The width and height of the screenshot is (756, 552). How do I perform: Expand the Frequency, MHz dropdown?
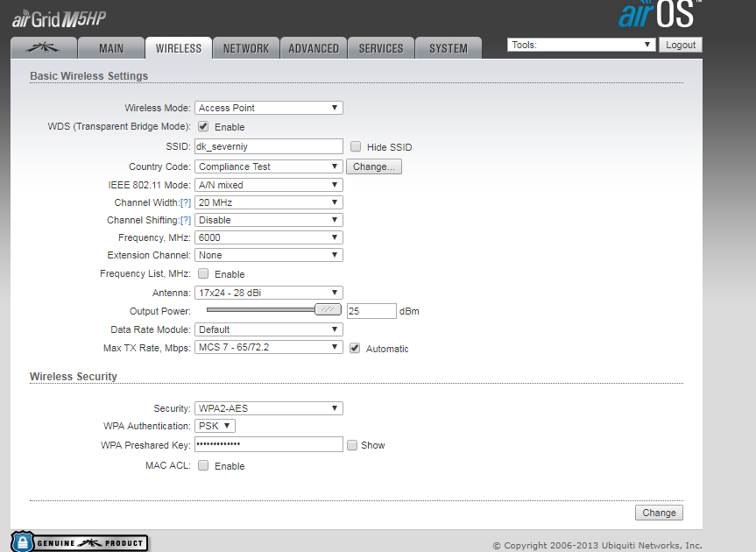click(x=268, y=237)
